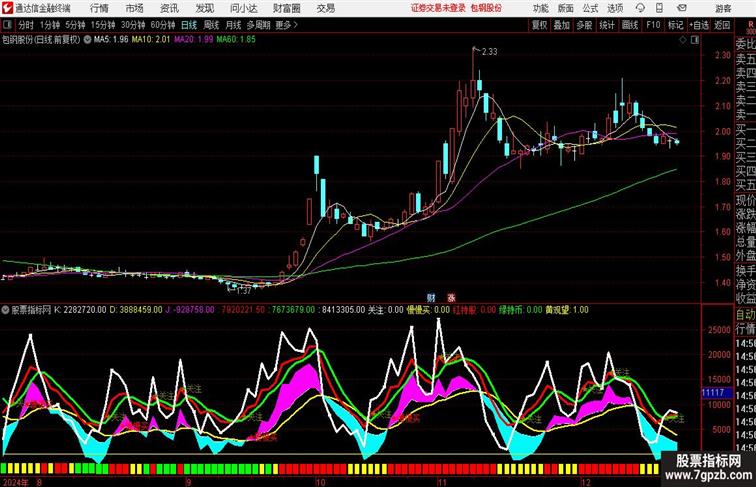This screenshot has width=756, height=487.
Task: Click the 叠加 overlay toolbar button
Action: click(x=562, y=25)
